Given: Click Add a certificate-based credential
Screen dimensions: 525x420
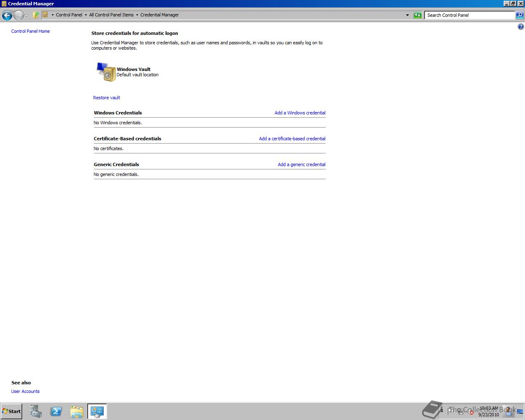Looking at the screenshot, I should (292, 139).
